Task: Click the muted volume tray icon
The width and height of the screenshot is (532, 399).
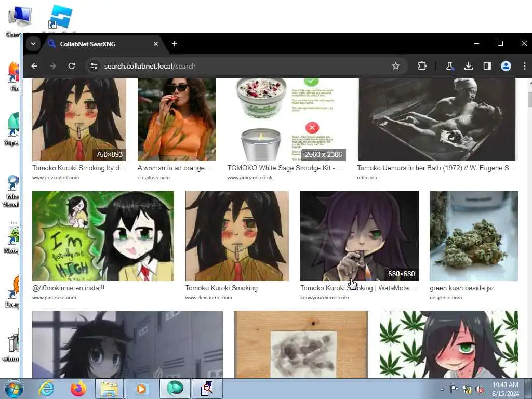Action: 480,390
